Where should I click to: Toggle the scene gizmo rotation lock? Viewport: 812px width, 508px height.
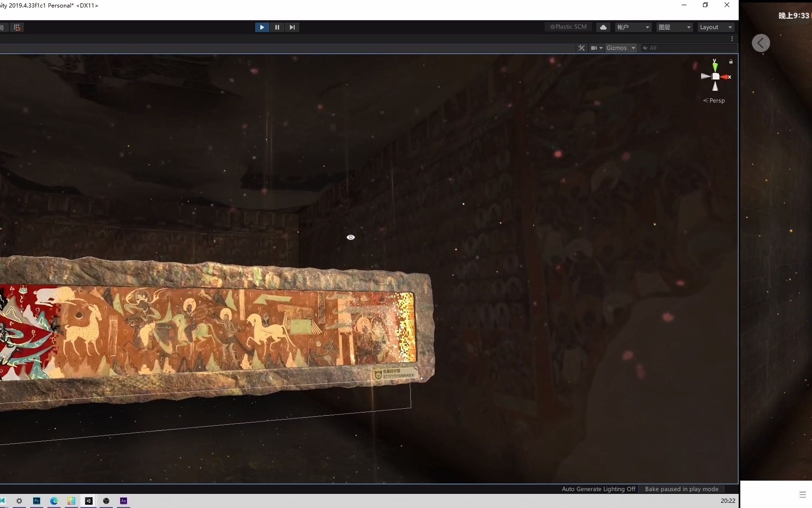click(731, 62)
